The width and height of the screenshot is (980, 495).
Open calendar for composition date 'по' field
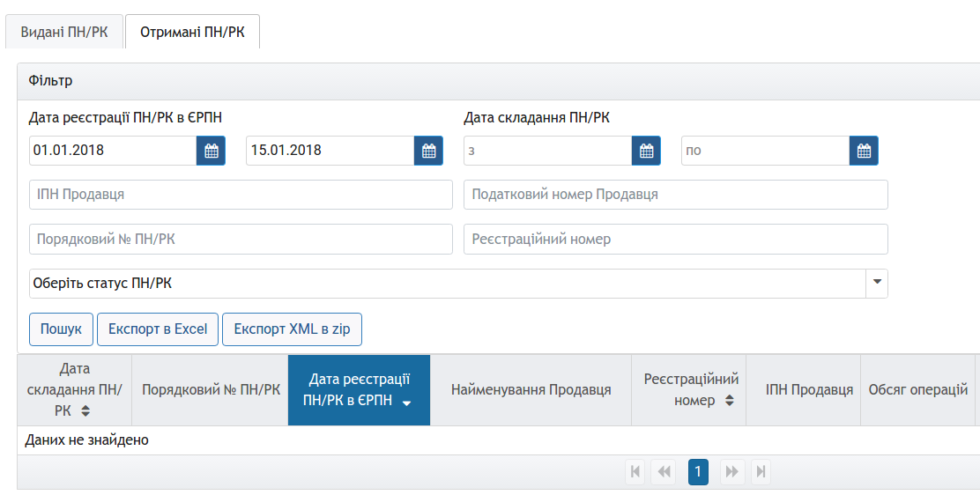[864, 151]
